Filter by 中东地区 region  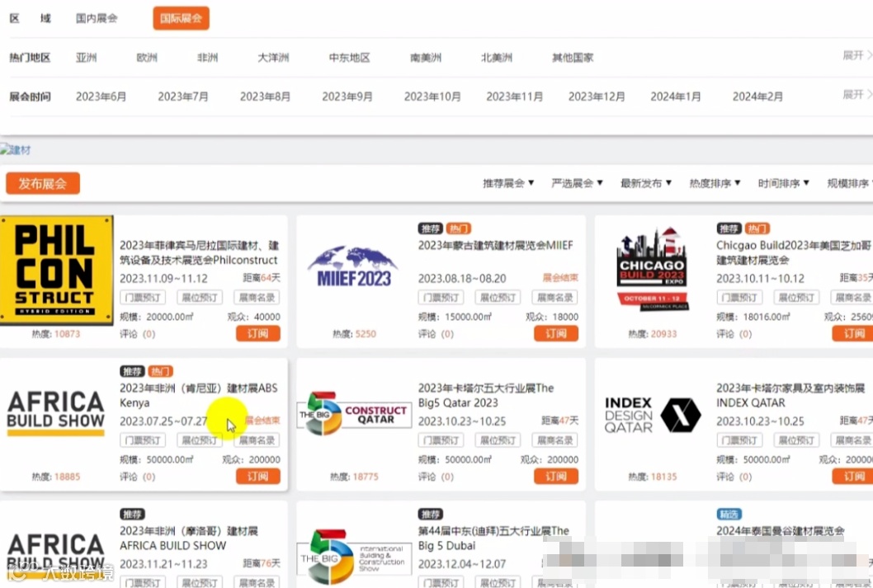350,57
